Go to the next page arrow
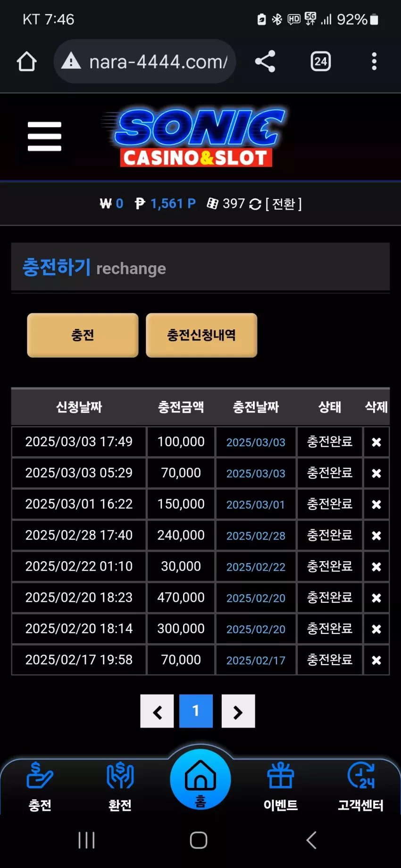This screenshot has width=401, height=868. (x=238, y=711)
